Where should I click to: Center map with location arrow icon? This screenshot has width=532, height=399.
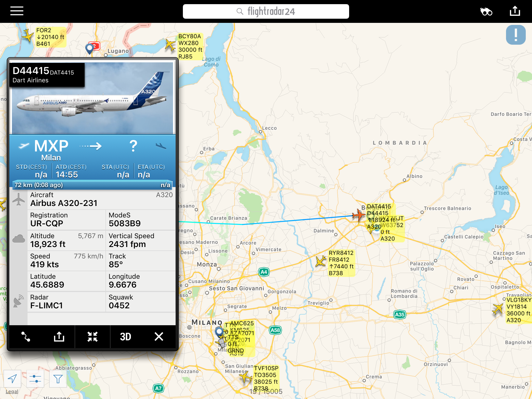[12, 379]
